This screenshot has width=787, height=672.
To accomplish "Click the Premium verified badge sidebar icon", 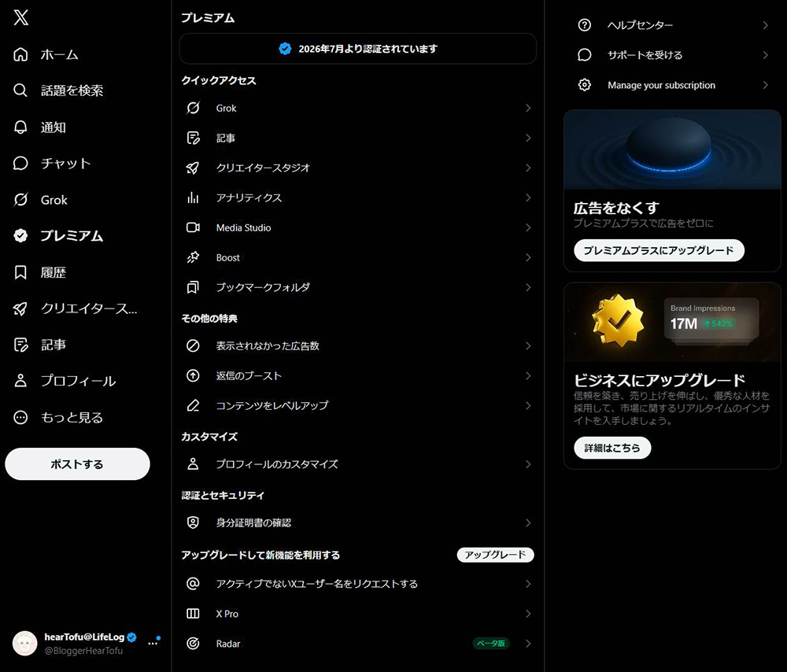I will click(20, 235).
